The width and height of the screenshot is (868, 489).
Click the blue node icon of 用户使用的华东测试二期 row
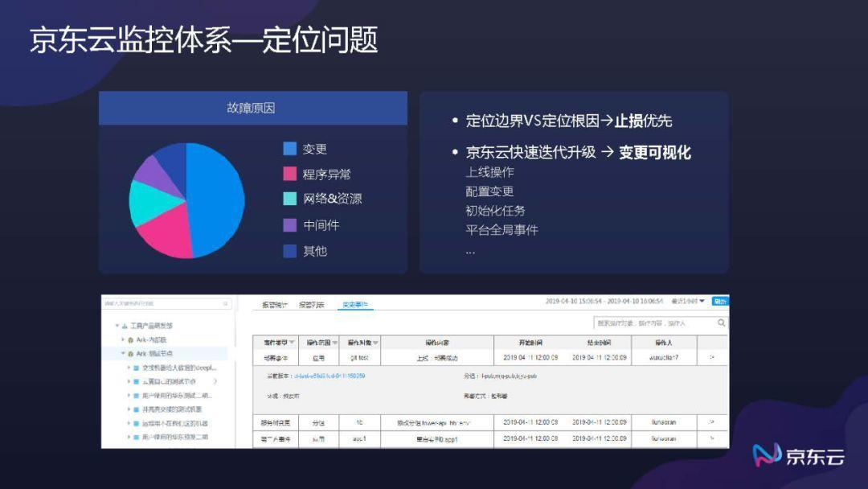136,396
